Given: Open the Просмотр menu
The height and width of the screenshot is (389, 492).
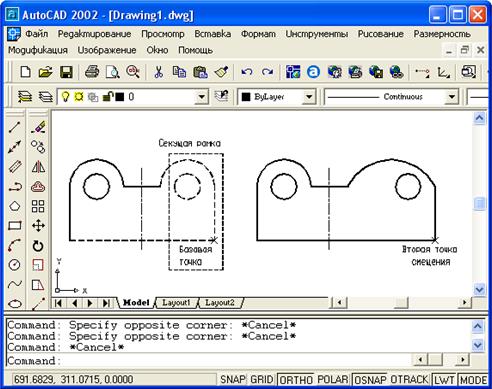Looking at the screenshot, I should [163, 34].
